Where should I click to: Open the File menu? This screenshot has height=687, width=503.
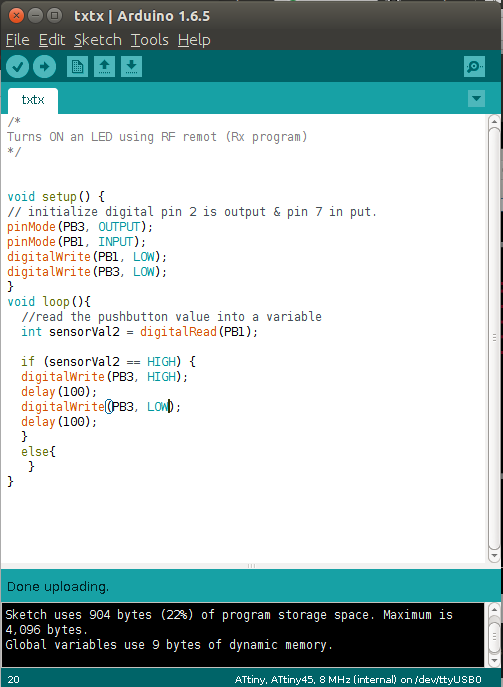(18, 40)
